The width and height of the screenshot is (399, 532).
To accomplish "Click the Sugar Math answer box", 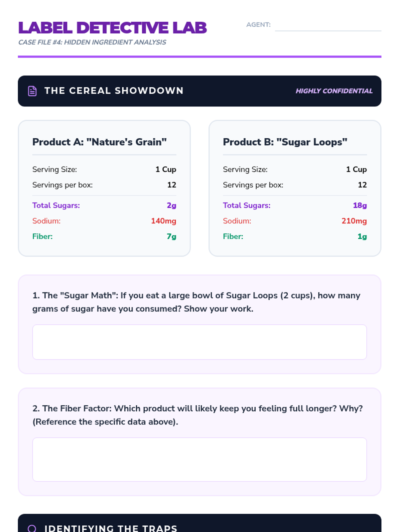I will tap(199, 342).
